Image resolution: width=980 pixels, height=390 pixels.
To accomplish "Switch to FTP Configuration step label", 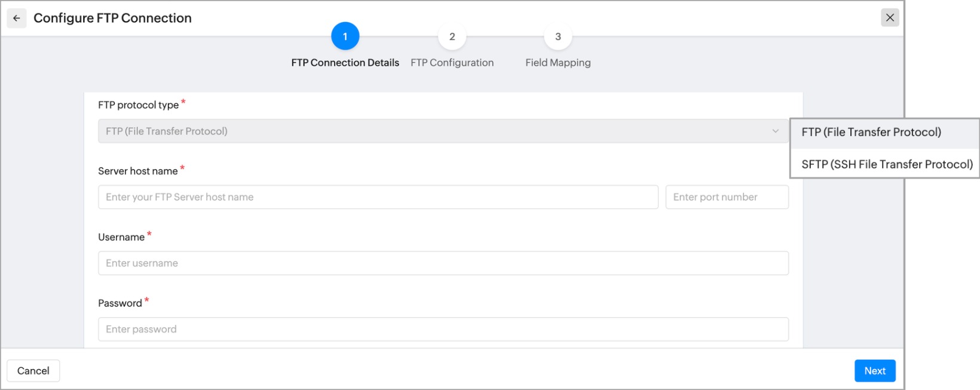I will pyautogui.click(x=452, y=63).
